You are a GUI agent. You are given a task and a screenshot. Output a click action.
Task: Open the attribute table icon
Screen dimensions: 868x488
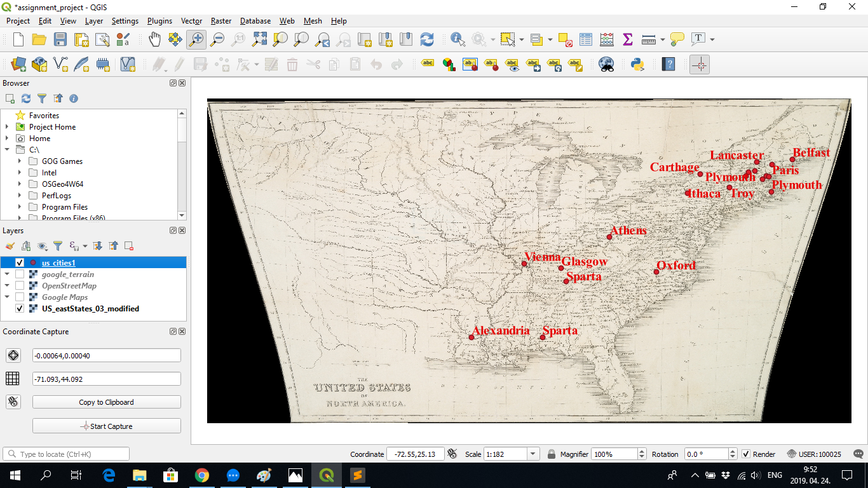pos(586,39)
